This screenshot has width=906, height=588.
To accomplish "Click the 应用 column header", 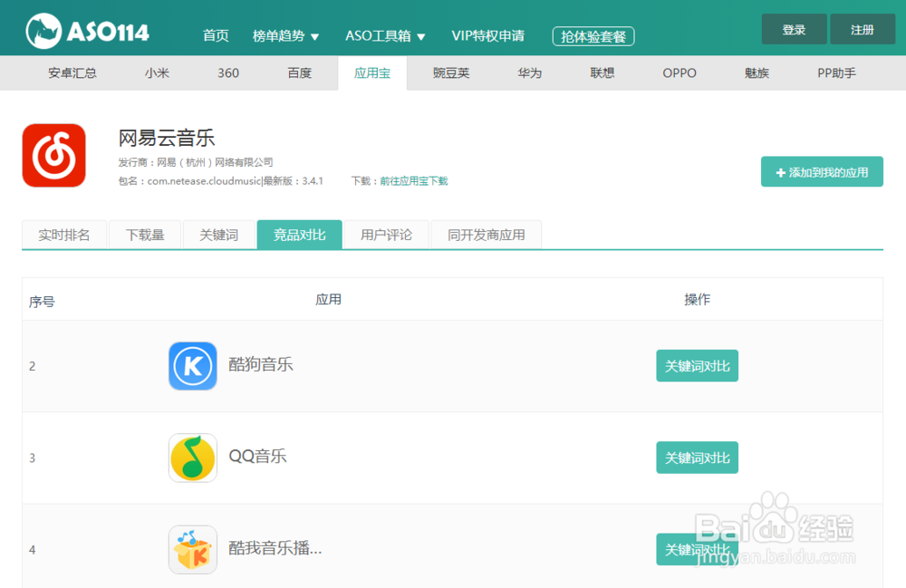I will tap(328, 299).
